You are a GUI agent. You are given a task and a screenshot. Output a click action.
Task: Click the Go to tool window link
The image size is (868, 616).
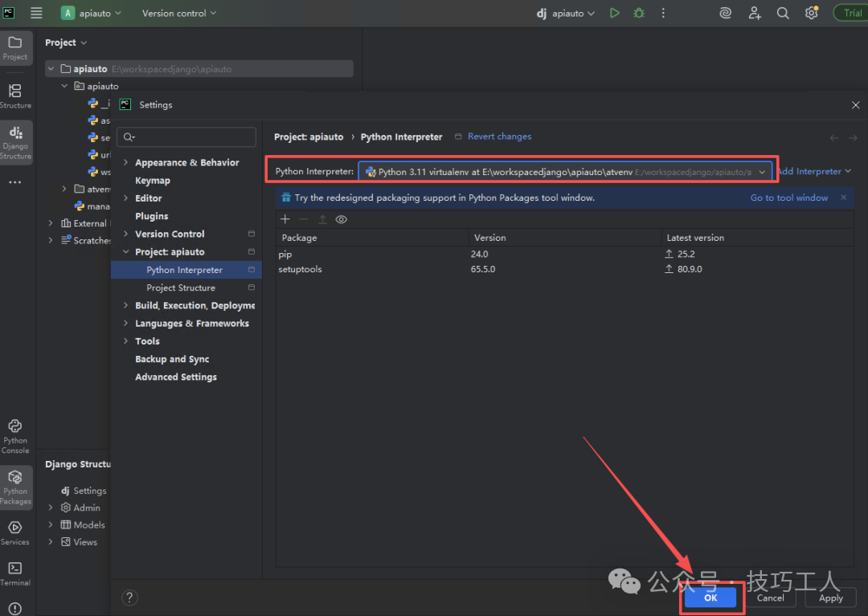[x=788, y=197]
